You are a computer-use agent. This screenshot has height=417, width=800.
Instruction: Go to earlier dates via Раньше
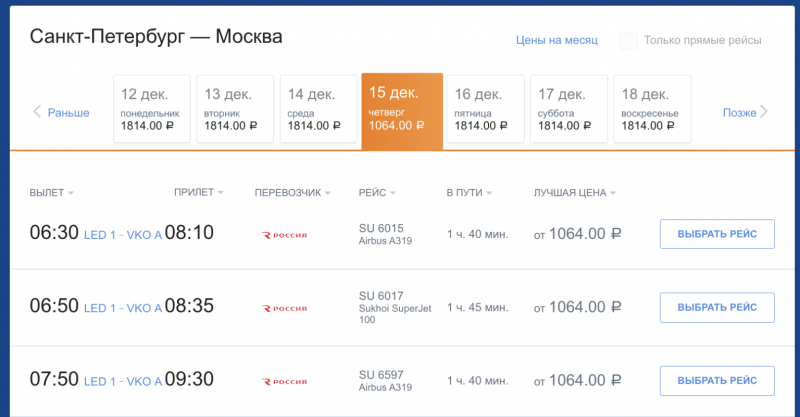pos(68,113)
